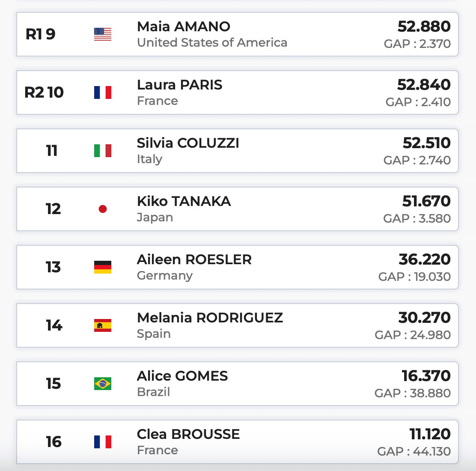
Task: Click the 51.670 score value
Action: coord(426,201)
